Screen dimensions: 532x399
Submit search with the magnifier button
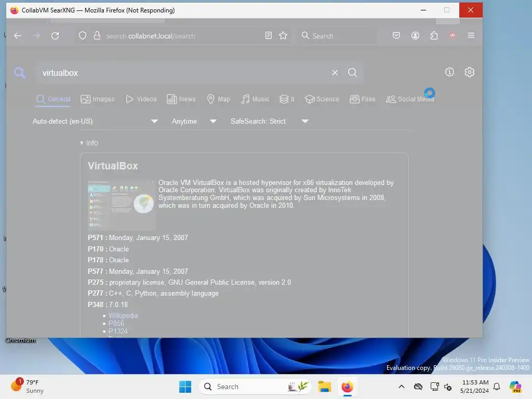(x=353, y=73)
